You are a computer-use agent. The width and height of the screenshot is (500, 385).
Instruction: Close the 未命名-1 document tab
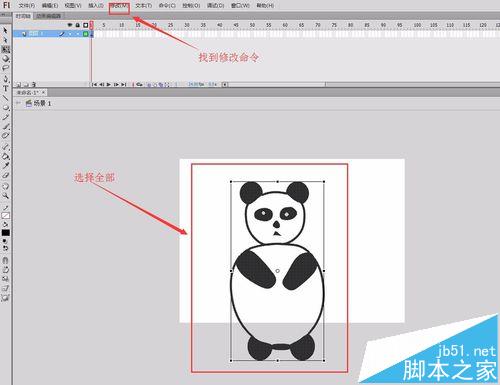[44, 92]
